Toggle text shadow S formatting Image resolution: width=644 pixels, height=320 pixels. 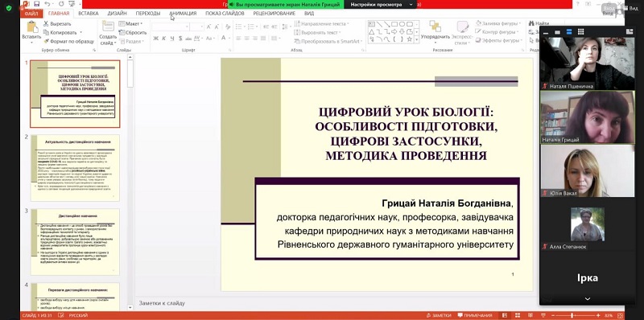(180, 38)
